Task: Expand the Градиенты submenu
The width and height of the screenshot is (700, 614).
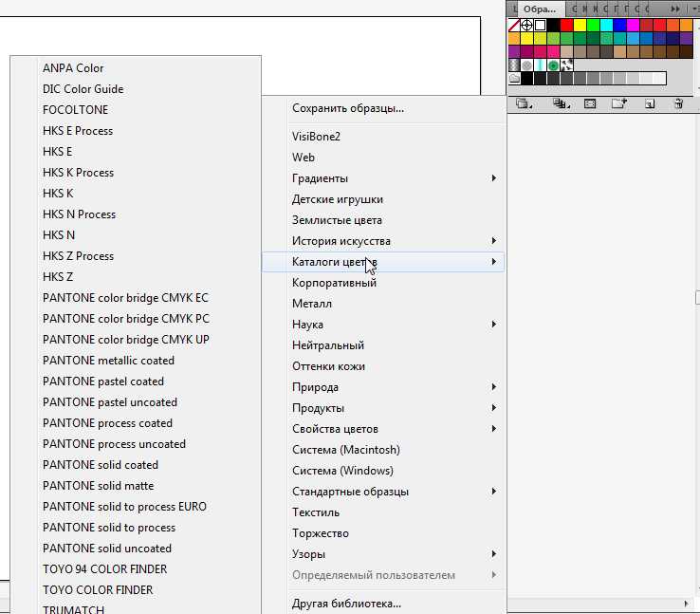Action: tap(383, 178)
